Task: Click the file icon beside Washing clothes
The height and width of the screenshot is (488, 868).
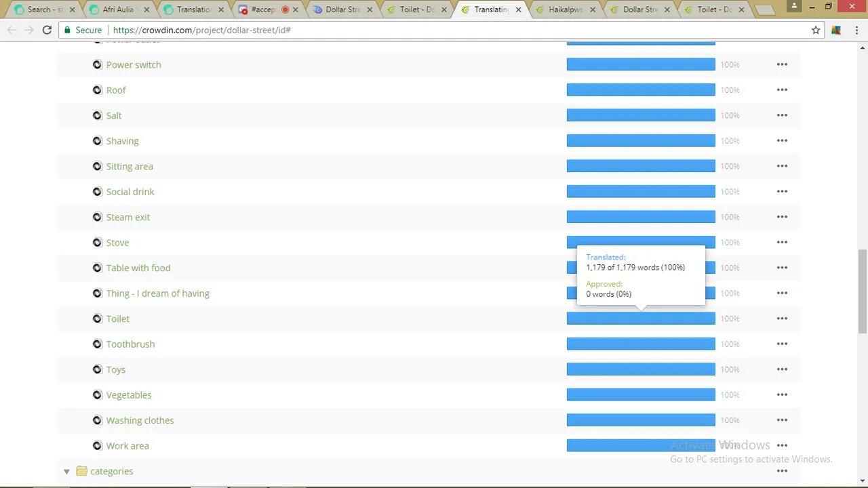Action: click(97, 420)
